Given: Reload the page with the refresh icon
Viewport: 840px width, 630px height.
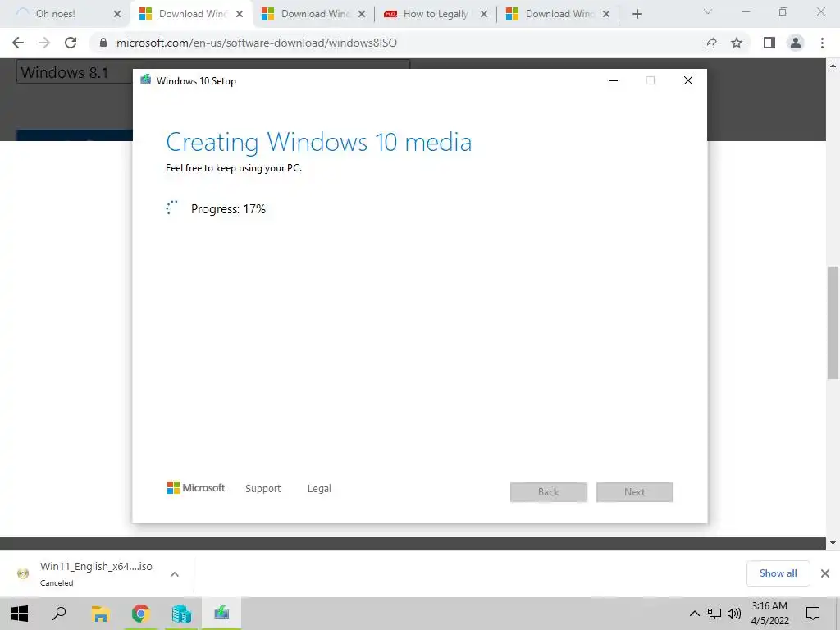Looking at the screenshot, I should point(71,43).
